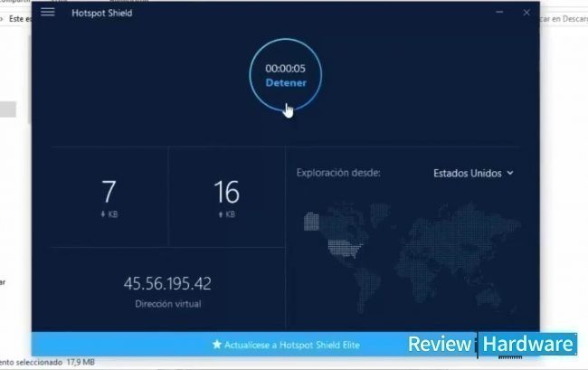588x370 pixels.
Task: Click the star icon in upgrade banner
Action: tap(216, 345)
